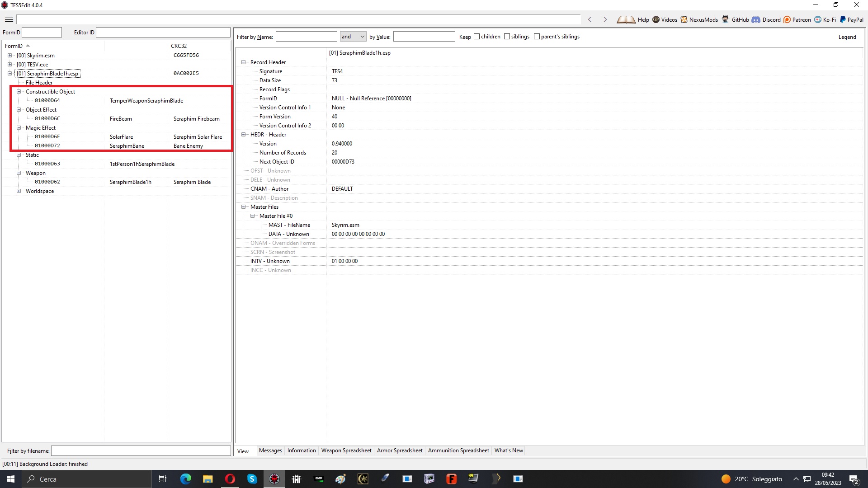Select the SeraphimBane Bane Enemy record
The image size is (868, 488).
(117, 146)
